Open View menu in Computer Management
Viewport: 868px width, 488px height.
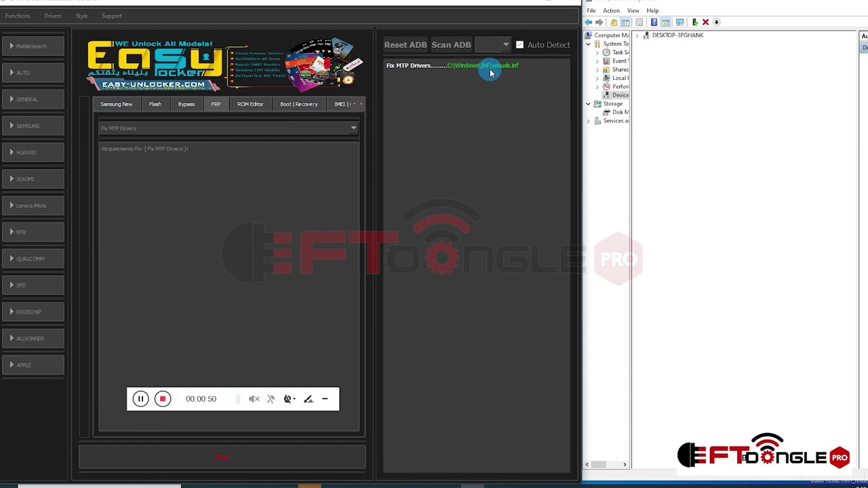click(633, 11)
